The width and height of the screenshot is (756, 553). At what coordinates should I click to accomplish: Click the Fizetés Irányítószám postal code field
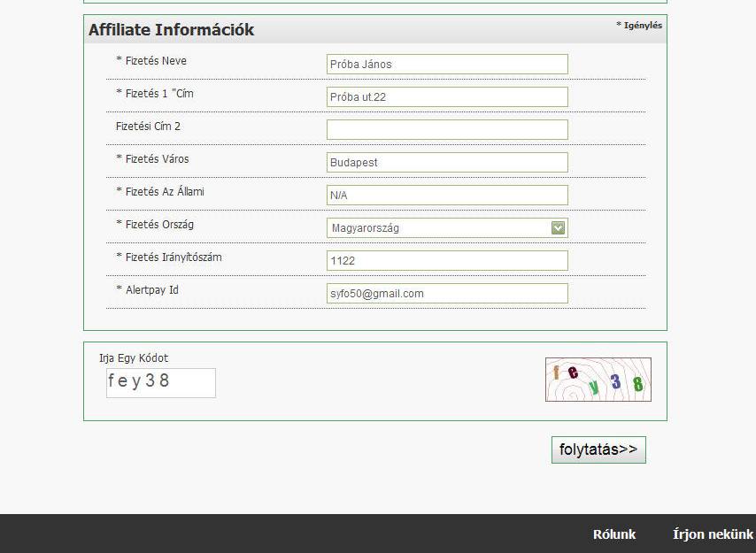point(447,260)
